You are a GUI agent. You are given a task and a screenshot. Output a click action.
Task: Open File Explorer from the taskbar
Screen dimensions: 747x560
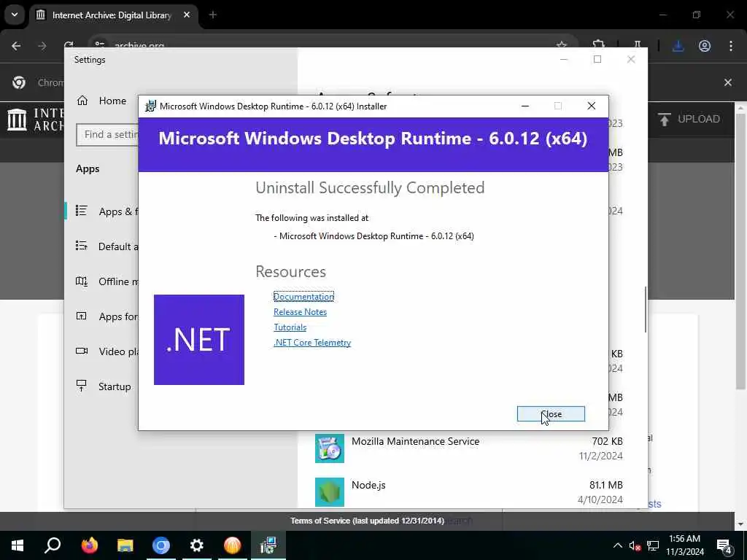125,545
